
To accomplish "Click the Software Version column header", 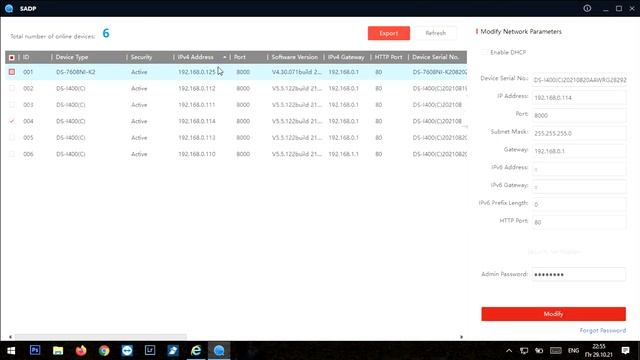I will (294, 57).
